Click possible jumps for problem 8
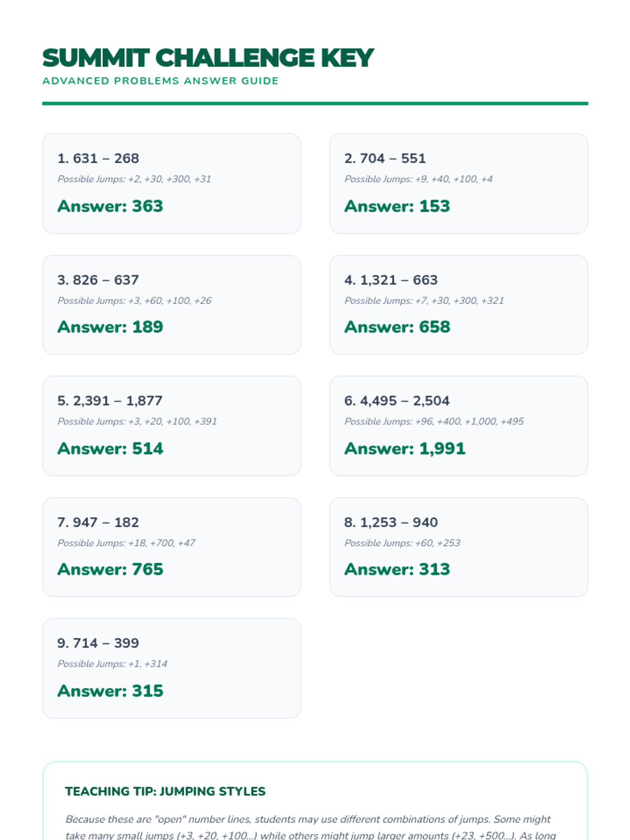This screenshot has width=630, height=840. (x=402, y=543)
